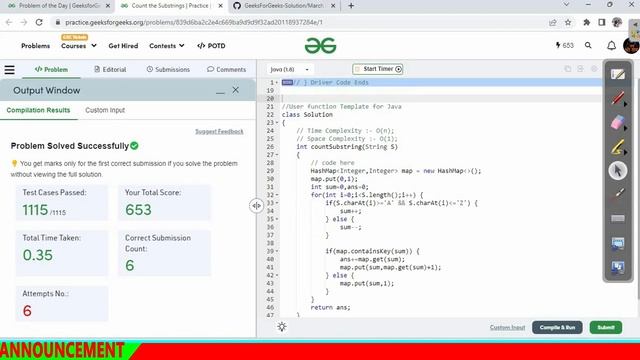Click the Custom Input link near Compile

pyautogui.click(x=507, y=327)
